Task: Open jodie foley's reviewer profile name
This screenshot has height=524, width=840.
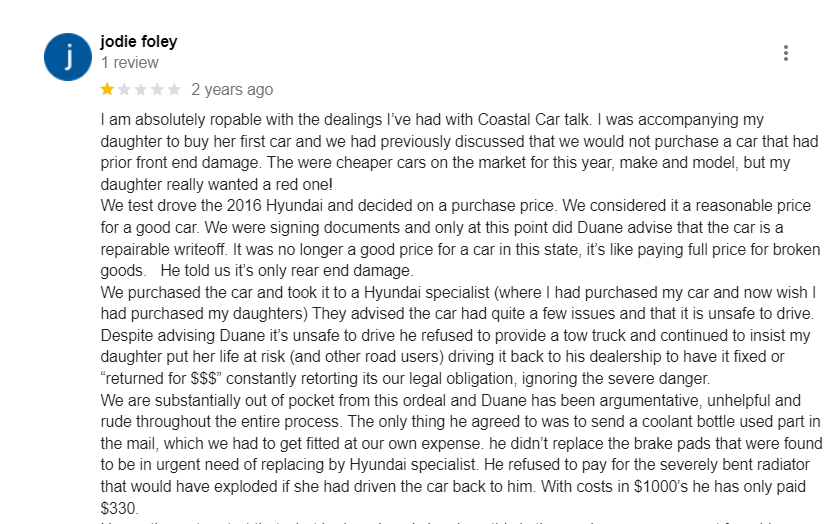Action: click(139, 42)
